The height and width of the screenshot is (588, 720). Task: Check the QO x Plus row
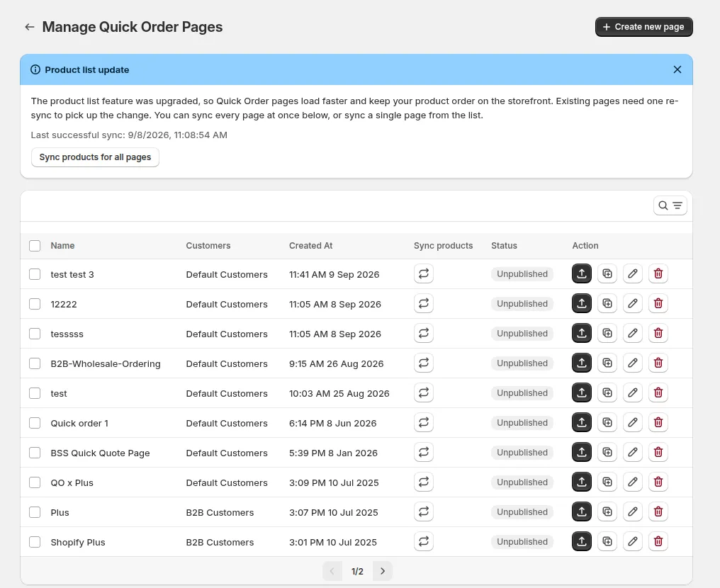point(35,483)
